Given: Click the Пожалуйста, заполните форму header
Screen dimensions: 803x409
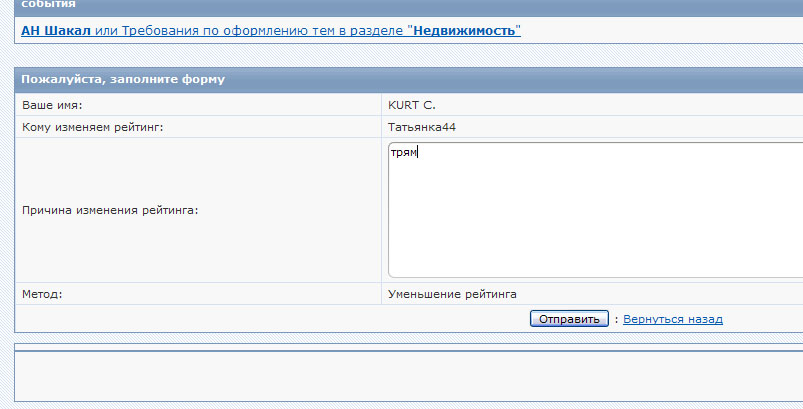Looking at the screenshot, I should pos(123,79).
